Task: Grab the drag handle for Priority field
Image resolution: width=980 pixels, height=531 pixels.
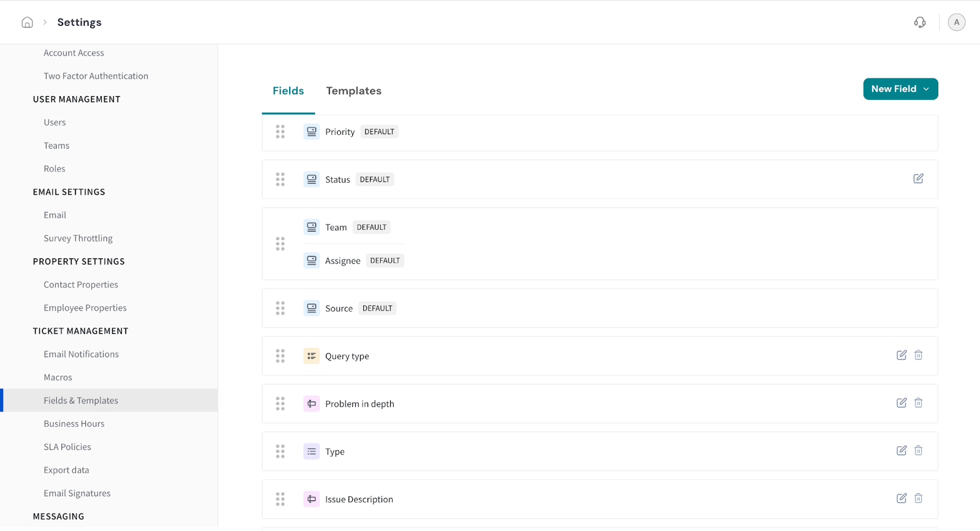Action: (280, 132)
